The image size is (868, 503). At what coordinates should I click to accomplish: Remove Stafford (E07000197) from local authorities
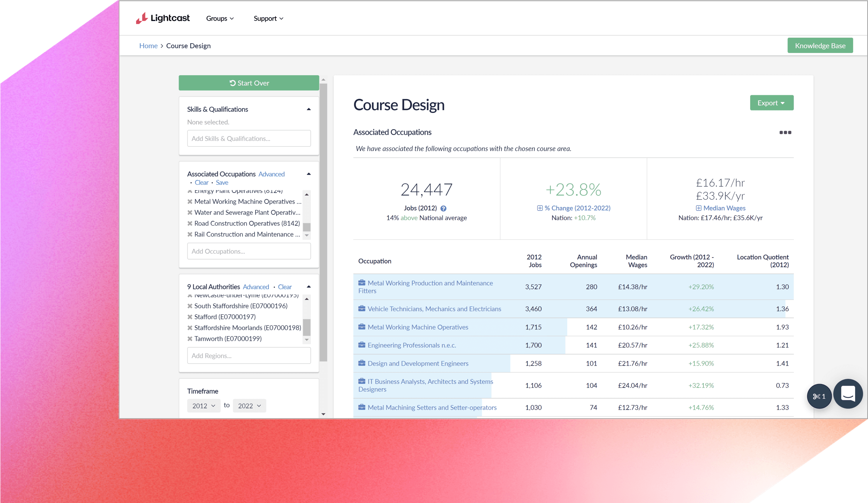click(x=190, y=317)
